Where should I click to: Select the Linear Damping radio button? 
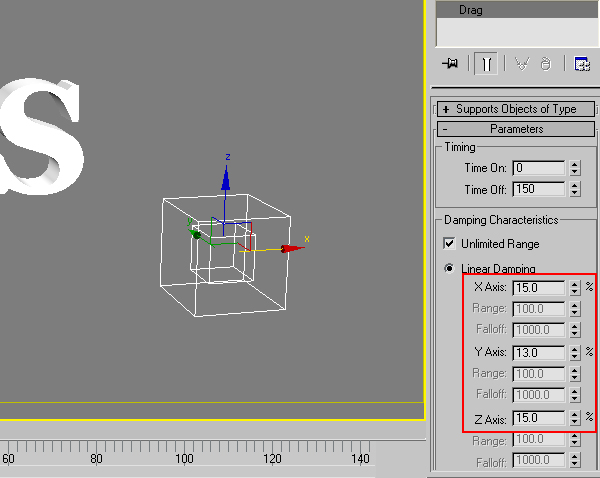point(449,268)
